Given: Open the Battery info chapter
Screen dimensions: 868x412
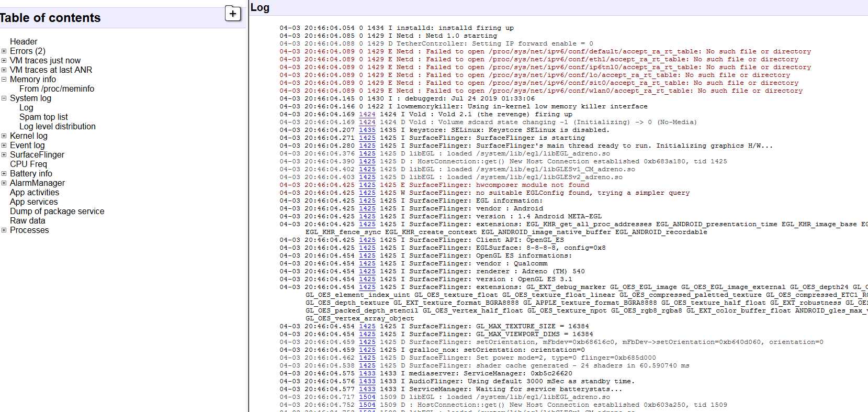Looking at the screenshot, I should pyautogui.click(x=31, y=173).
